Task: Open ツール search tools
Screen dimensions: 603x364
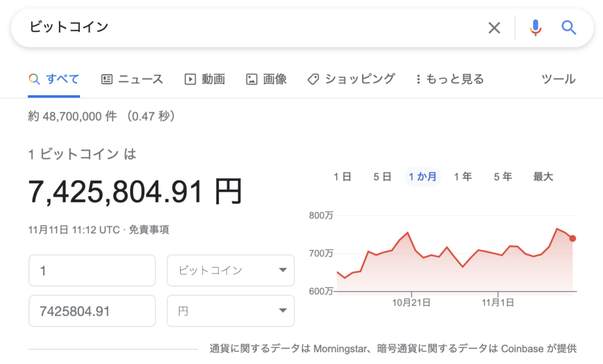Action: [558, 79]
